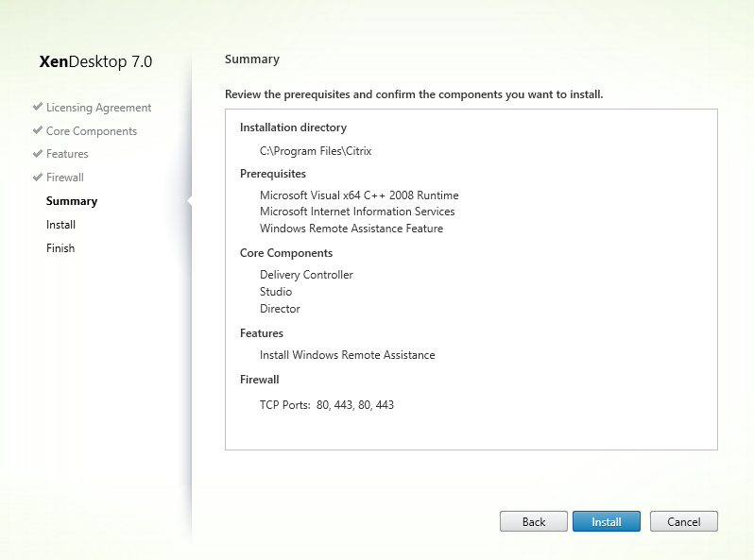The height and width of the screenshot is (560, 754).
Task: Click Microsoft Internet Information Services entry
Action: click(357, 212)
